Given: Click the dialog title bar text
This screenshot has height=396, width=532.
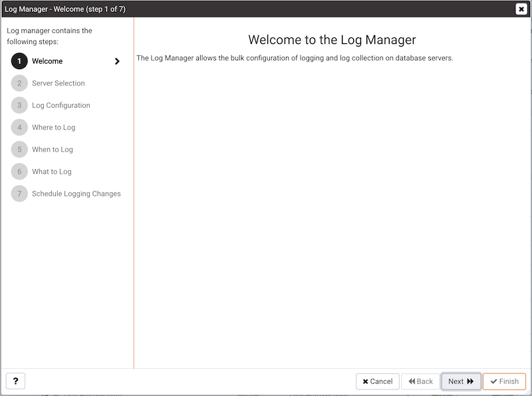Looking at the screenshot, I should (x=65, y=9).
